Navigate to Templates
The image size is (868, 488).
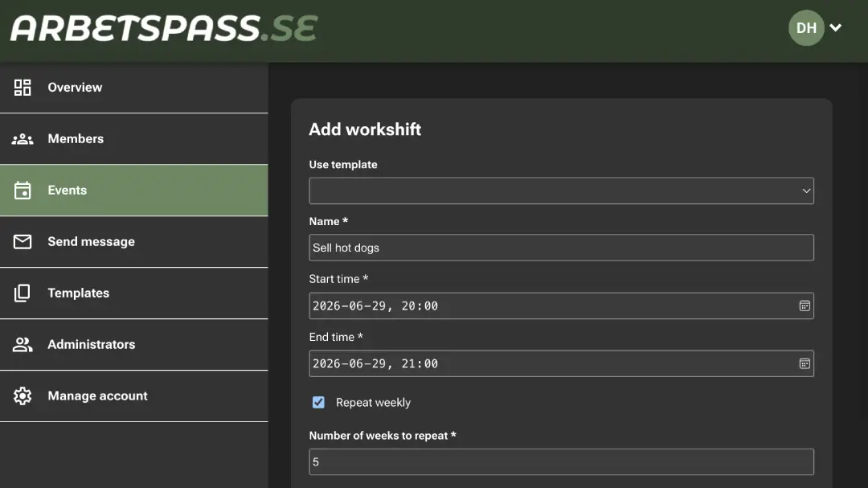(x=134, y=293)
